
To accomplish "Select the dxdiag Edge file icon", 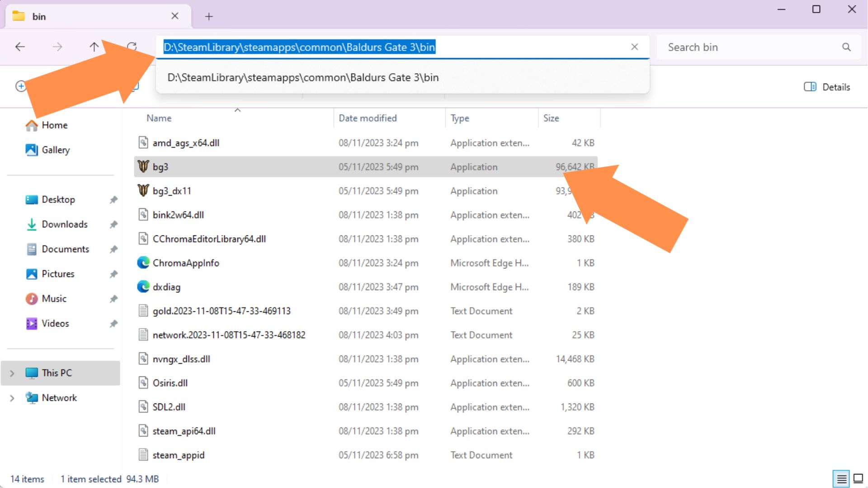I will click(143, 287).
